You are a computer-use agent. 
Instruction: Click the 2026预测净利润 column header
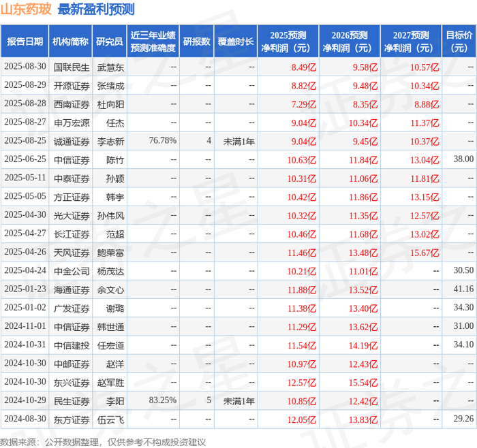(x=350, y=42)
